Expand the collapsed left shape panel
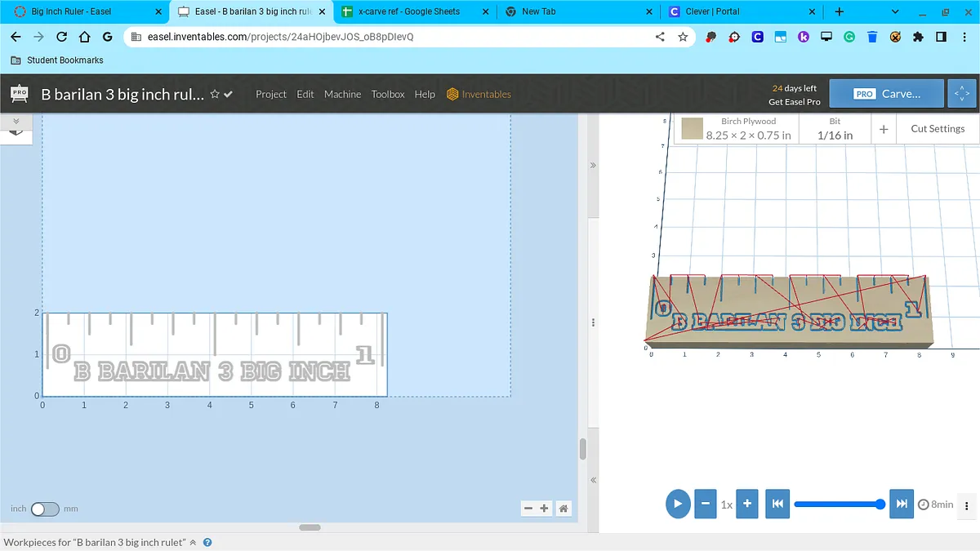The width and height of the screenshot is (980, 551). click(16, 121)
